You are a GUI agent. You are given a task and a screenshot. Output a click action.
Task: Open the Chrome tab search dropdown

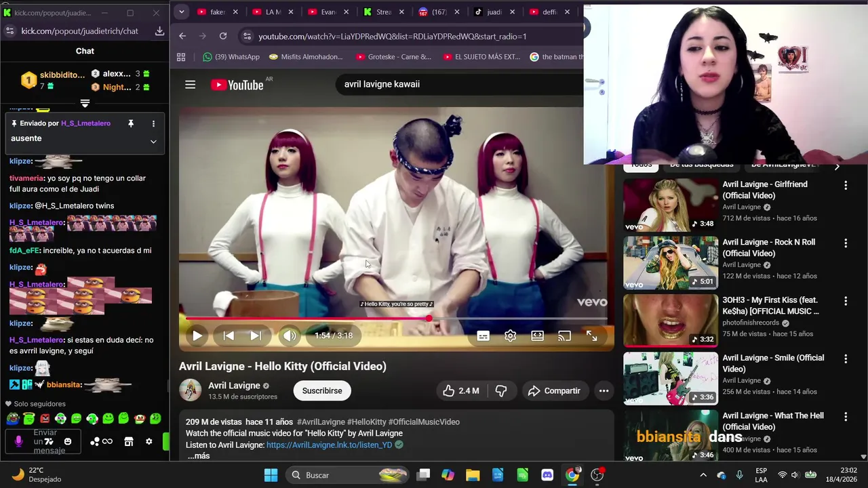click(181, 12)
